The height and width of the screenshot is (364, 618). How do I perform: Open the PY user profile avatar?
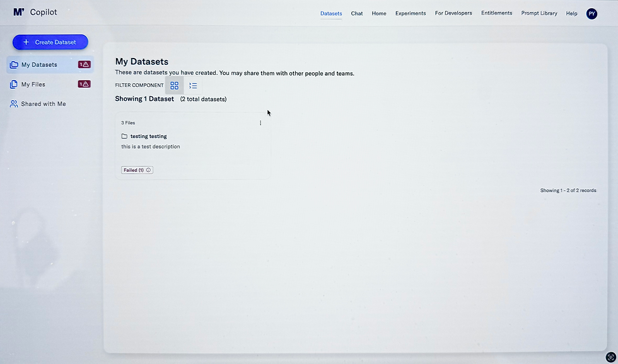592,14
